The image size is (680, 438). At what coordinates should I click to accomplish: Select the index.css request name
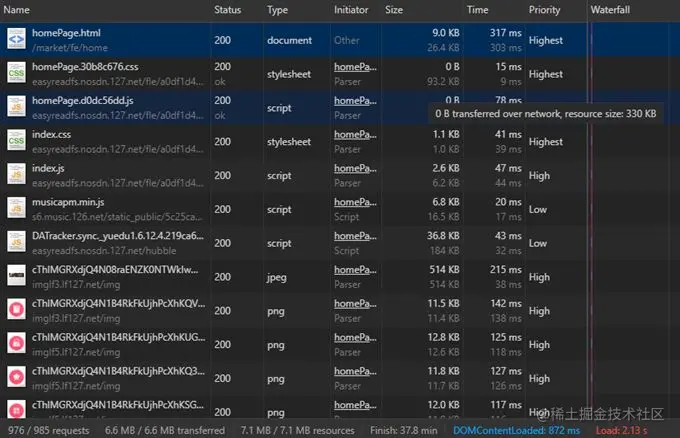point(51,134)
